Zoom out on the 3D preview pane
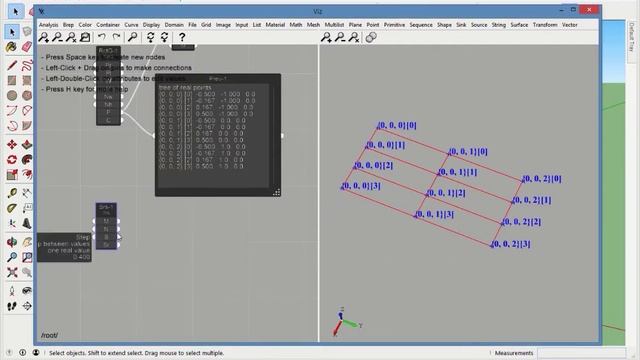 coord(340,38)
